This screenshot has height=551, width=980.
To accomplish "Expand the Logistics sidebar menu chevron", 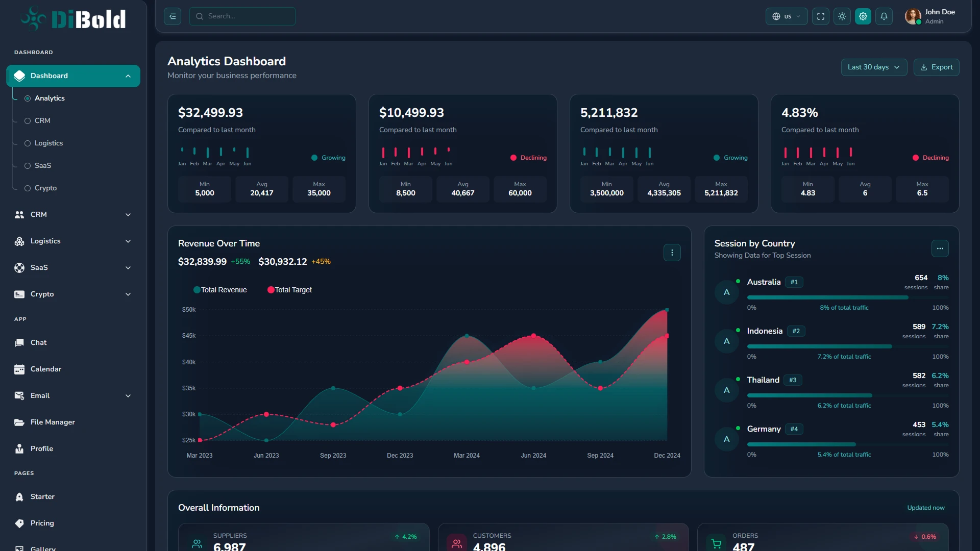I will click(128, 241).
